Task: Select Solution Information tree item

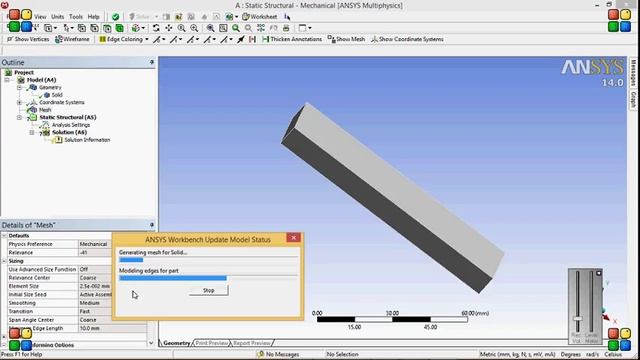Action: coord(87,140)
